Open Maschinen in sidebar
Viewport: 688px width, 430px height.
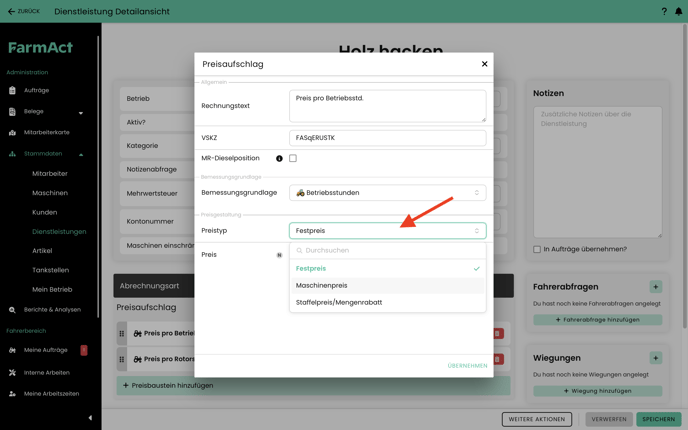click(x=50, y=193)
